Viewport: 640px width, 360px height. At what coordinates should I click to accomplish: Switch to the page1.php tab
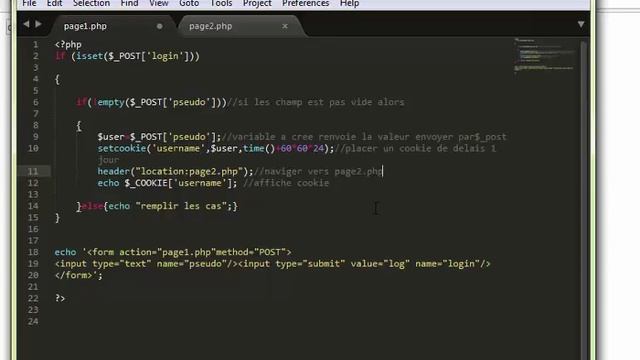[x=85, y=26]
